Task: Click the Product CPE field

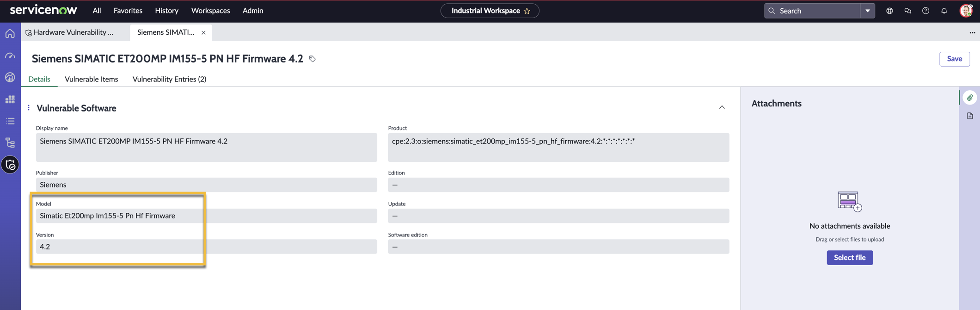Action: click(x=558, y=147)
